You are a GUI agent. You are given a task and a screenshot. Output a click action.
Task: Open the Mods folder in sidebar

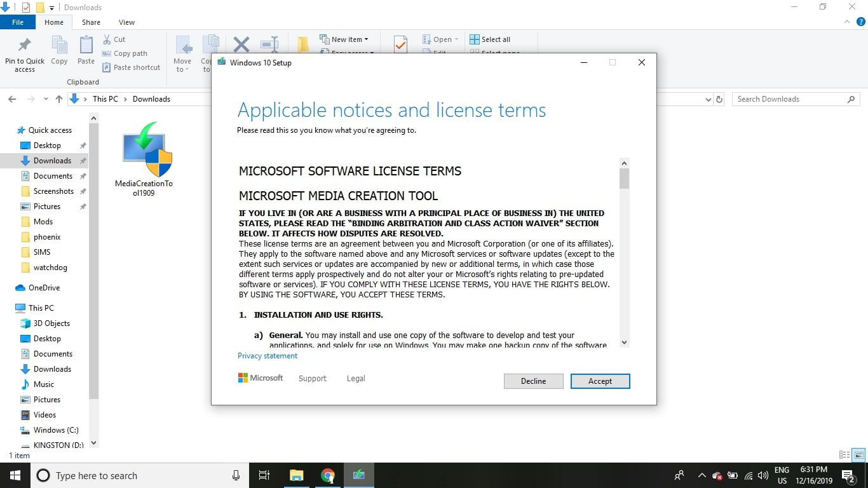(x=43, y=222)
